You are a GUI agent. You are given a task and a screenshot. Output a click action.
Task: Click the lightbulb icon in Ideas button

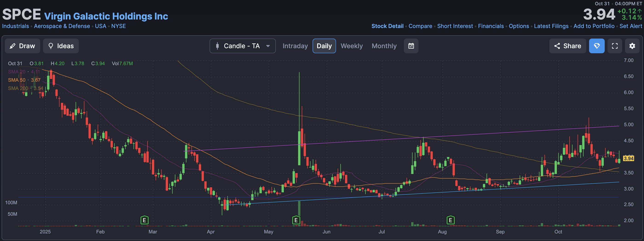click(51, 46)
